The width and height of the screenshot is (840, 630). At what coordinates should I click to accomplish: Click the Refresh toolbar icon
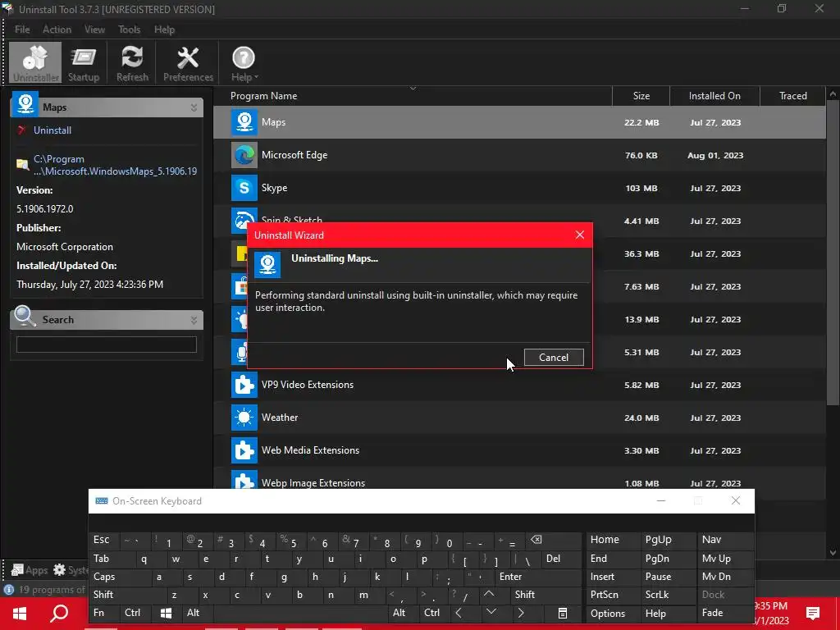[x=132, y=63]
